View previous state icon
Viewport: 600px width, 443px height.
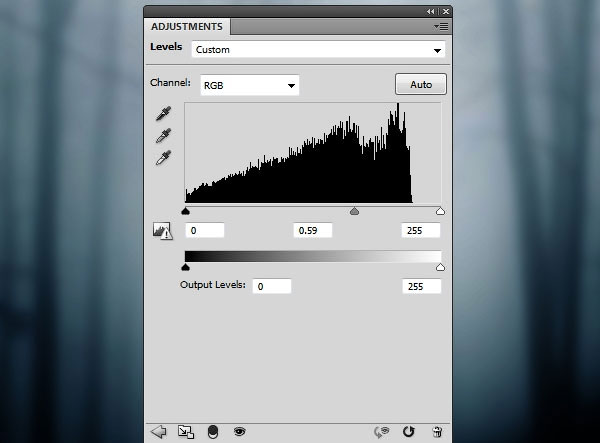[381, 432]
